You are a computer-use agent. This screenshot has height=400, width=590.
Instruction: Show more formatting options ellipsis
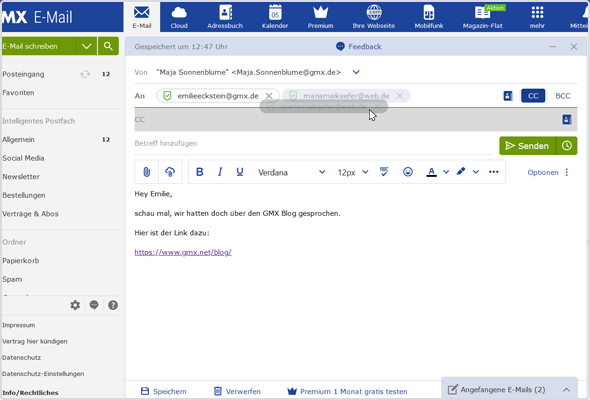[x=494, y=172]
